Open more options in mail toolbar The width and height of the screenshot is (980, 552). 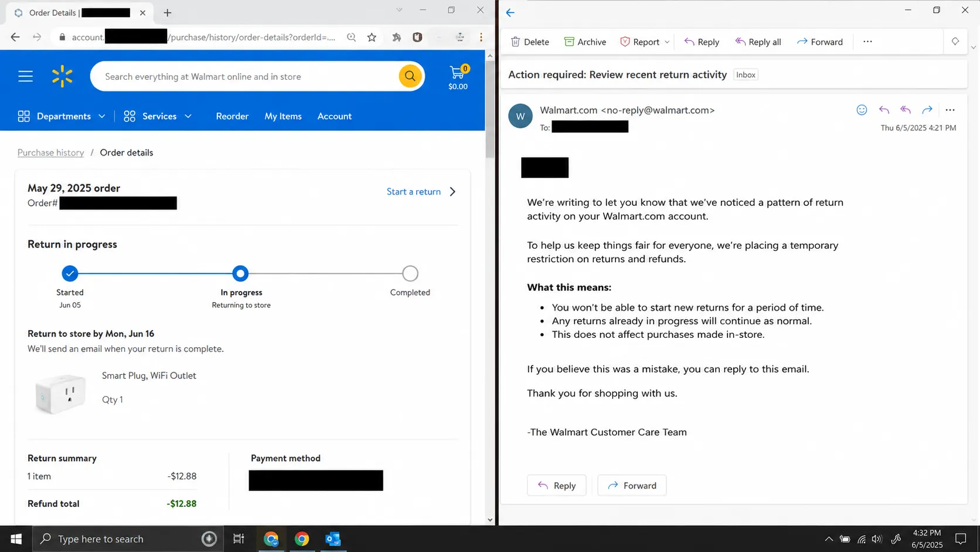point(867,42)
